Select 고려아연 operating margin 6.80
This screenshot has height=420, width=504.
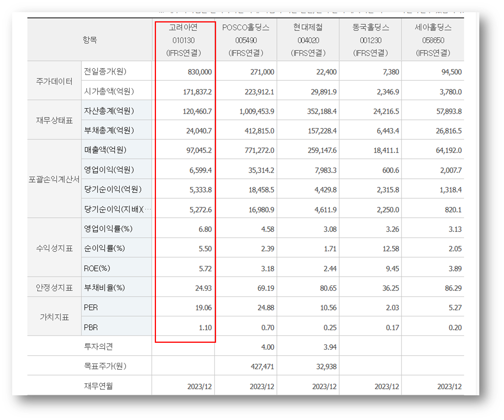[205, 229]
